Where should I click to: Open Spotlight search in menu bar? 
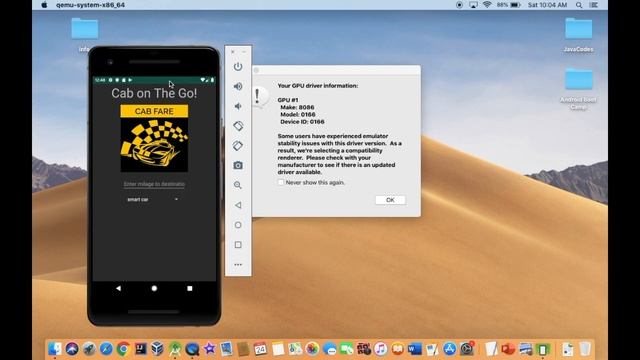point(579,5)
